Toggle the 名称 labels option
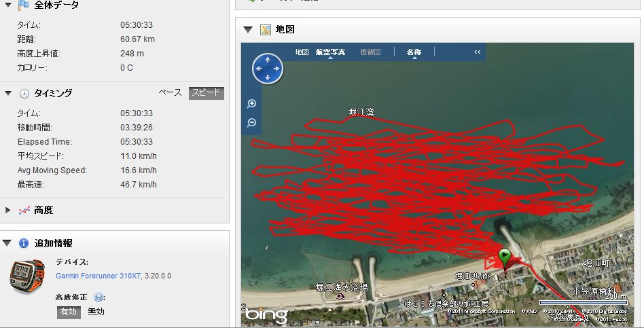 point(414,52)
